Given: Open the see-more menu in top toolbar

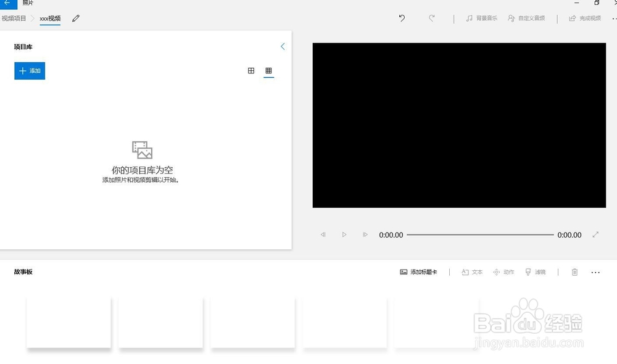Looking at the screenshot, I should [615, 19].
